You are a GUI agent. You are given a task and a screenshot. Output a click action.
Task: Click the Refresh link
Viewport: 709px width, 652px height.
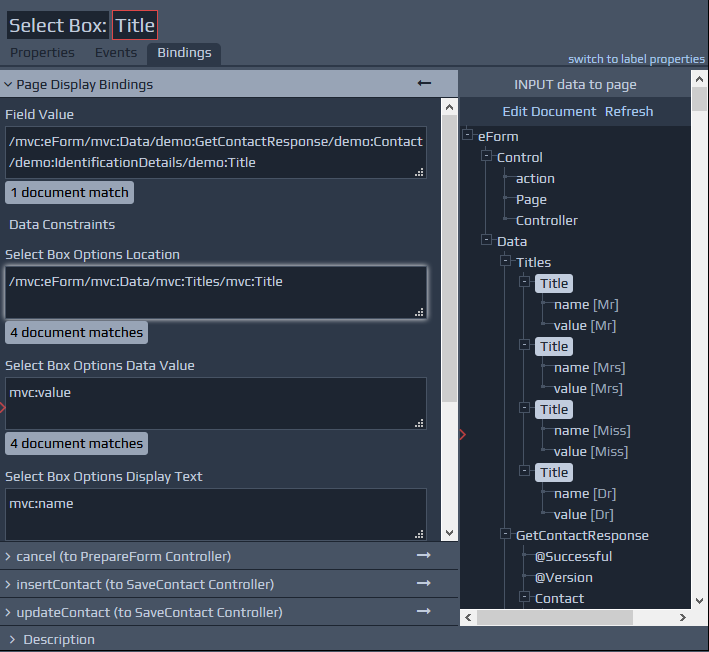click(629, 111)
